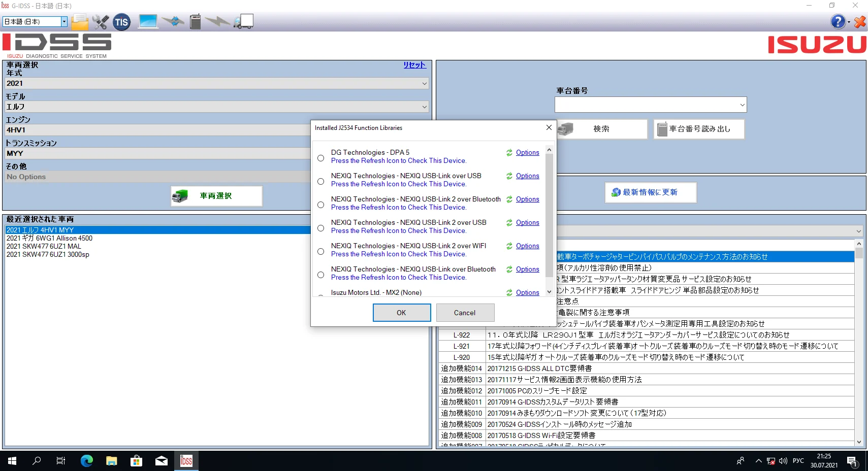Image resolution: width=868 pixels, height=471 pixels.
Task: Open Microsoft Edge from the taskbar
Action: (87, 461)
